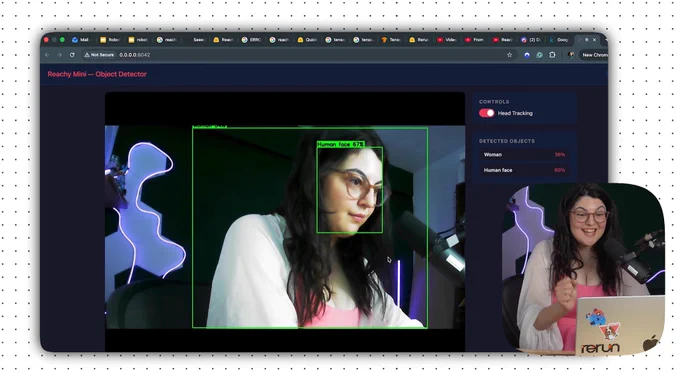Screen dimensions: 680x379
Task: Open the Not Secure site info chip
Action: (x=99, y=55)
